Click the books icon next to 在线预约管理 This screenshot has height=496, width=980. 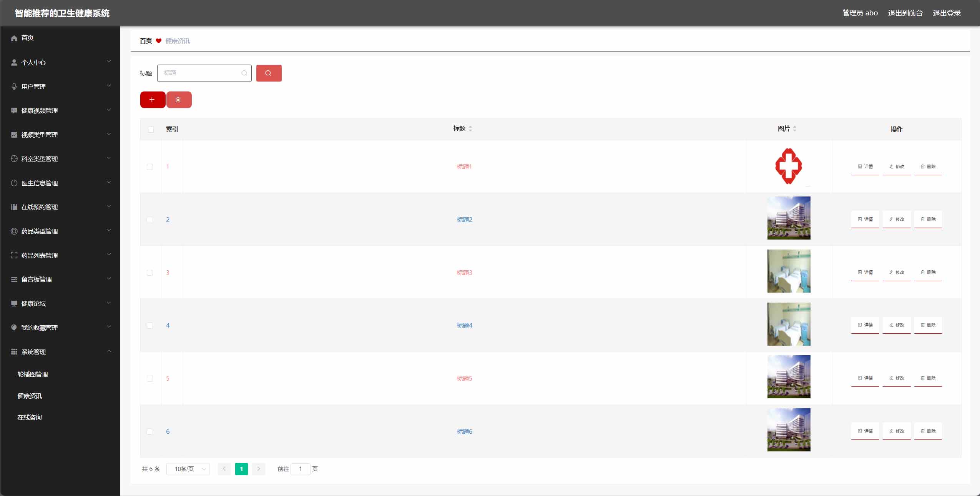(14, 207)
